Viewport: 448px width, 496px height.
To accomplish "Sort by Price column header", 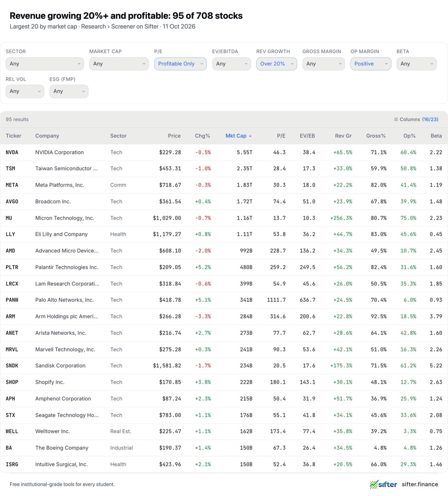I will [174, 136].
